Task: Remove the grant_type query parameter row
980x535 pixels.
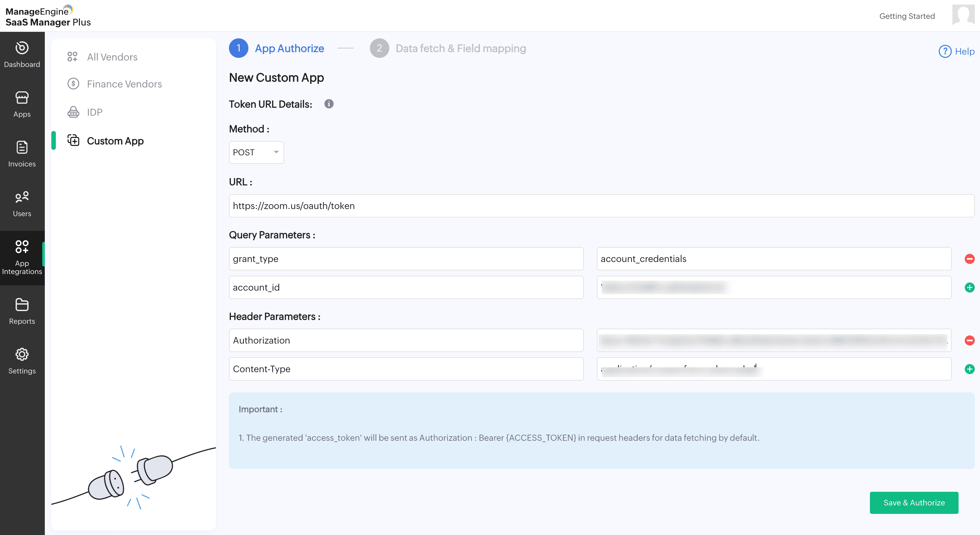Action: [969, 259]
